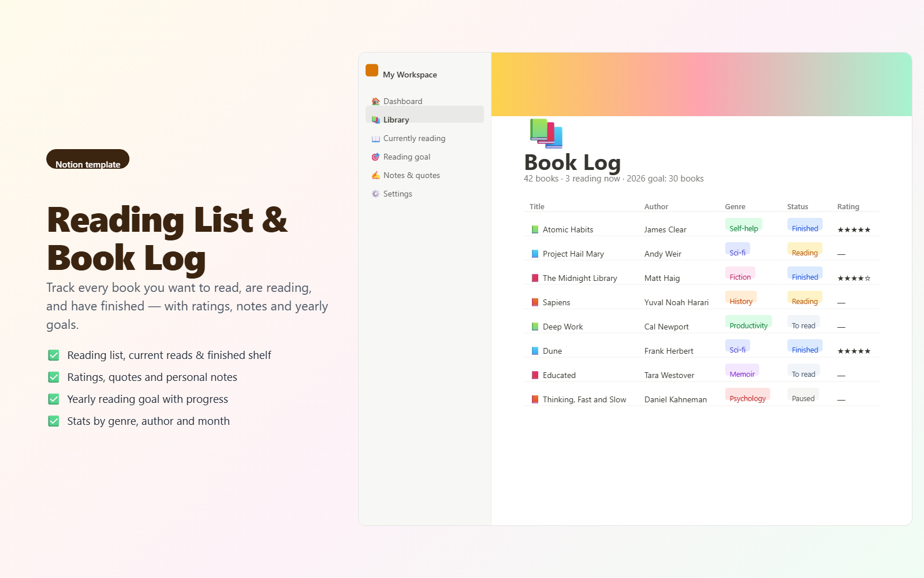
Task: Click the Rating column header
Action: (848, 206)
